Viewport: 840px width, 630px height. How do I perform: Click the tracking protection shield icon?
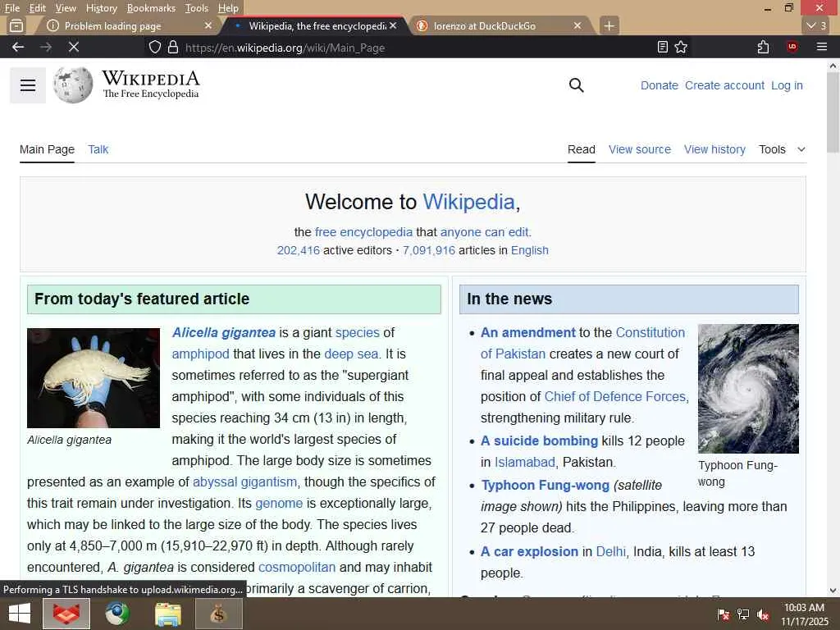pyautogui.click(x=155, y=47)
